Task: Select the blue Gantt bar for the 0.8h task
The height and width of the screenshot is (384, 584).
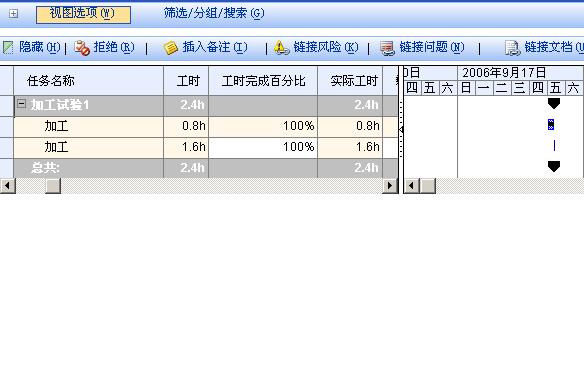Action: pos(551,125)
